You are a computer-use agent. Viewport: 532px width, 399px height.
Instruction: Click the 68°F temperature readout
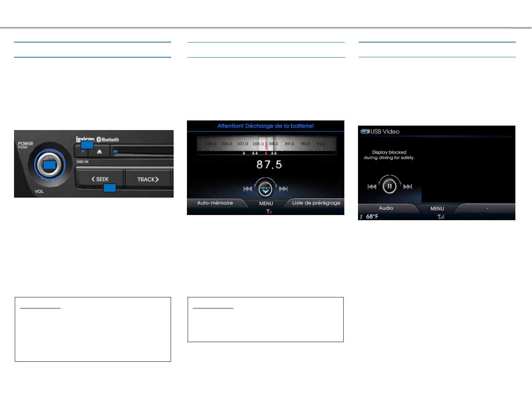pos(372,216)
